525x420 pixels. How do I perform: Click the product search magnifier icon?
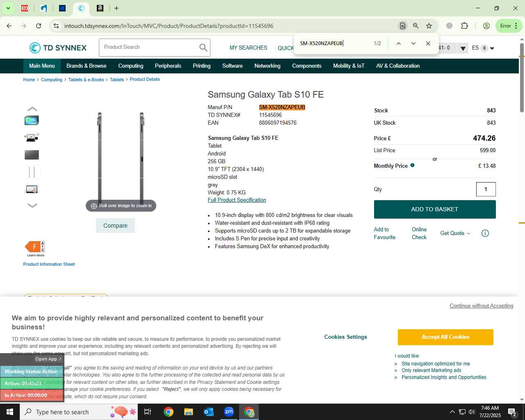tap(203, 48)
